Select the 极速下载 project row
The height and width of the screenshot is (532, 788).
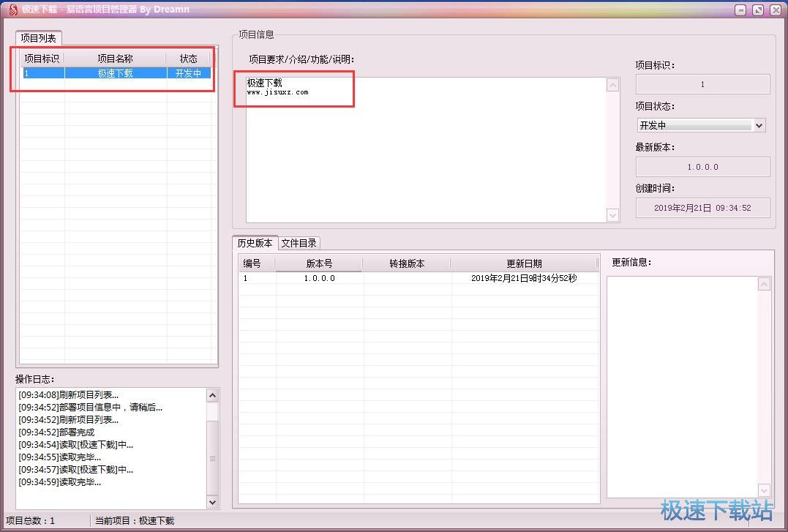115,73
